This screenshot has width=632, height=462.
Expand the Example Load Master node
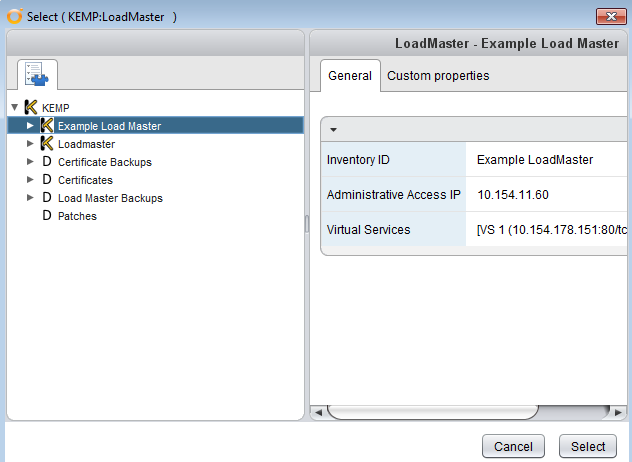click(30, 125)
